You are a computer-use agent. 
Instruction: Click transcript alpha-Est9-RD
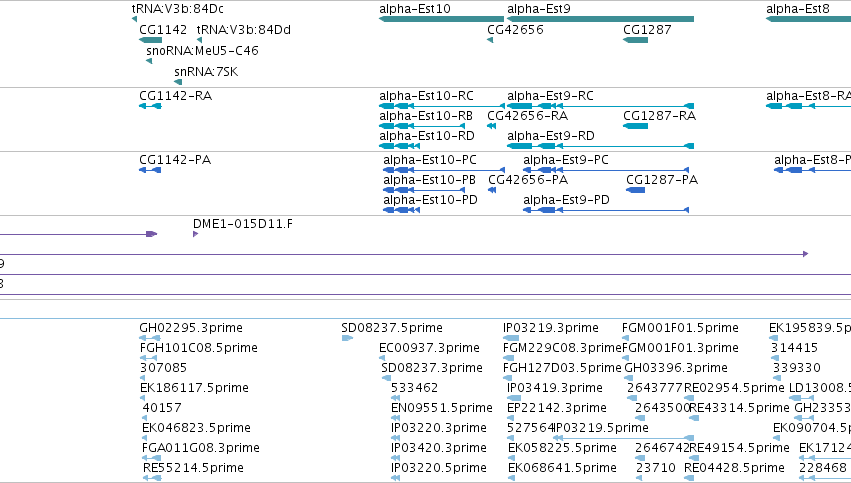[x=551, y=136]
